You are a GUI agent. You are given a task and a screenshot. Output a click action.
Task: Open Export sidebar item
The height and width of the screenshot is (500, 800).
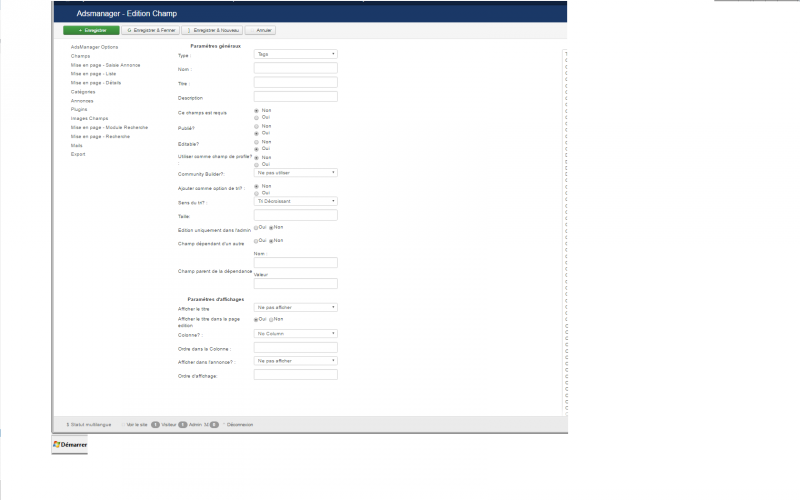78,154
